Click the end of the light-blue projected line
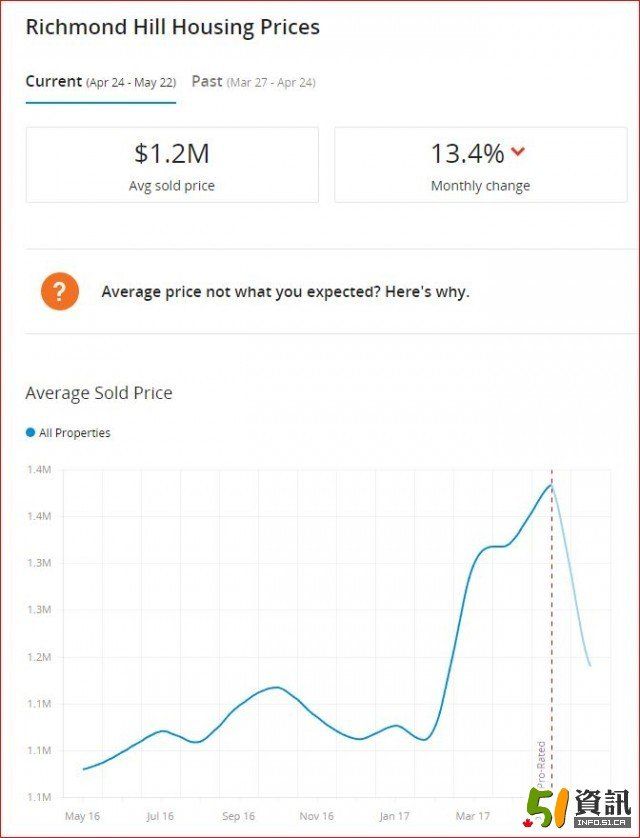640x838 pixels. point(589,665)
